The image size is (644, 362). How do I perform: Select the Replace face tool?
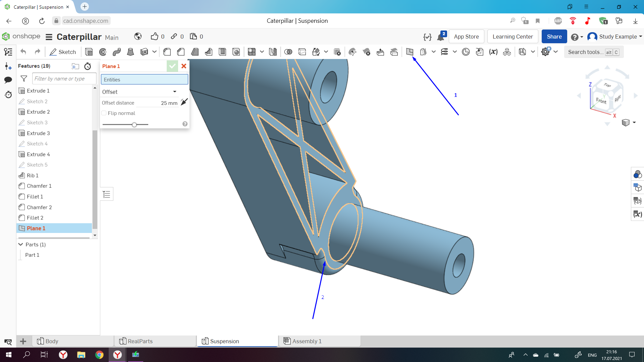[394, 52]
